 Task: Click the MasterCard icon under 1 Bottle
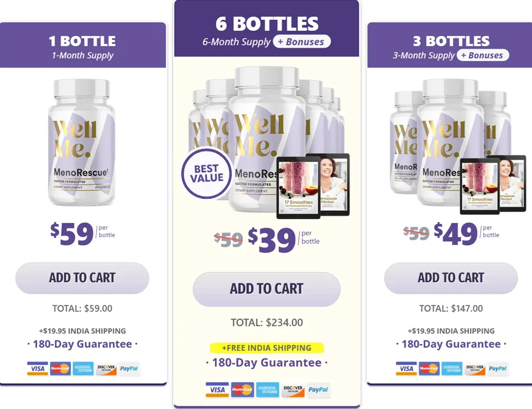point(60,368)
